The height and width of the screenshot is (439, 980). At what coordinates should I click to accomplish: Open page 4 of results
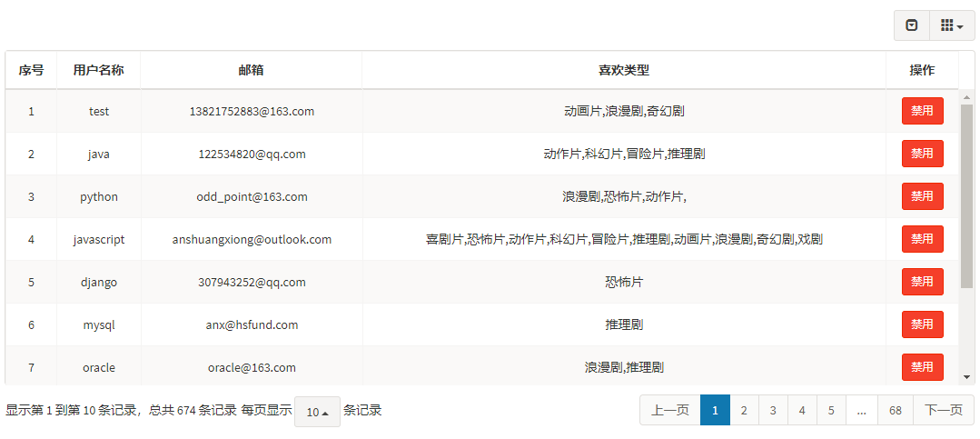pos(803,410)
